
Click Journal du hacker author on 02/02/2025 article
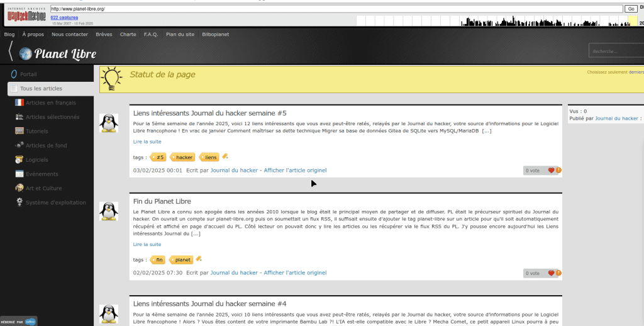coord(234,273)
